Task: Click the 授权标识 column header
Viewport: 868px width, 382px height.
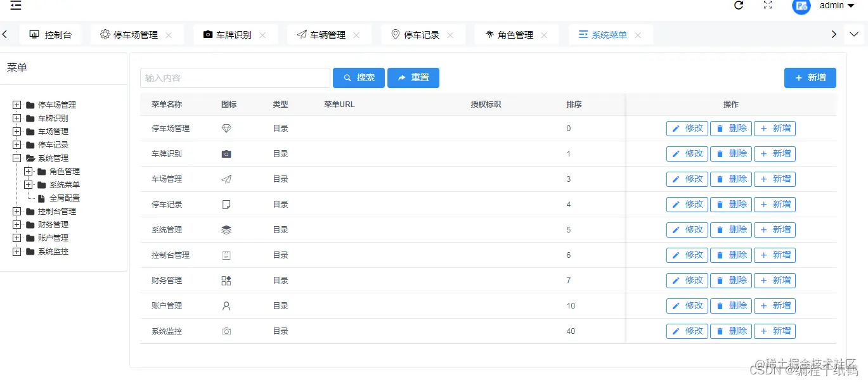Action: point(486,105)
